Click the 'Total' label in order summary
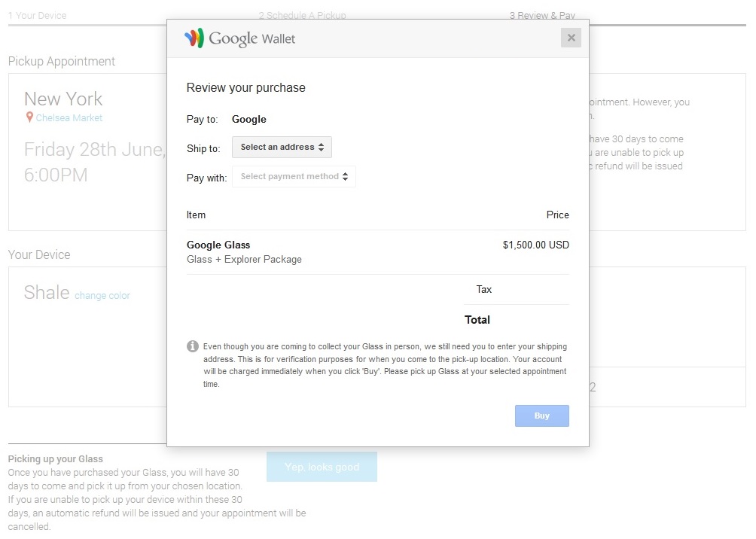Viewport: 756px width, 539px height. (x=477, y=320)
